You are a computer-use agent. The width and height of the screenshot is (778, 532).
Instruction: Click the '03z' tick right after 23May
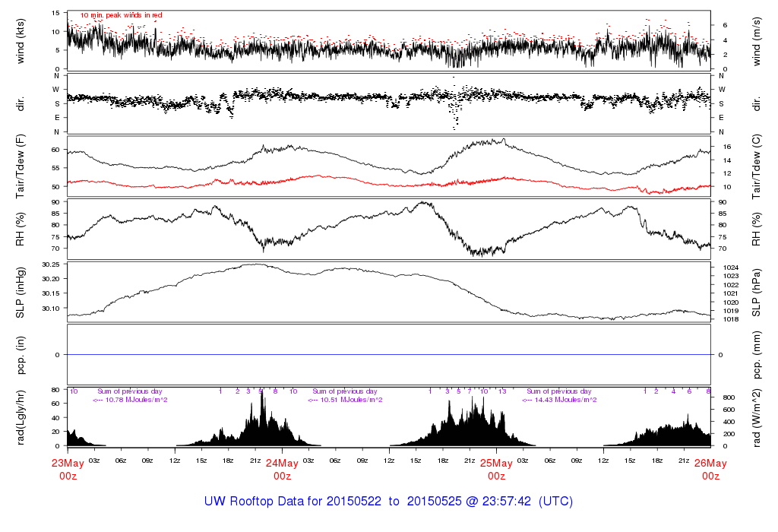94,461
